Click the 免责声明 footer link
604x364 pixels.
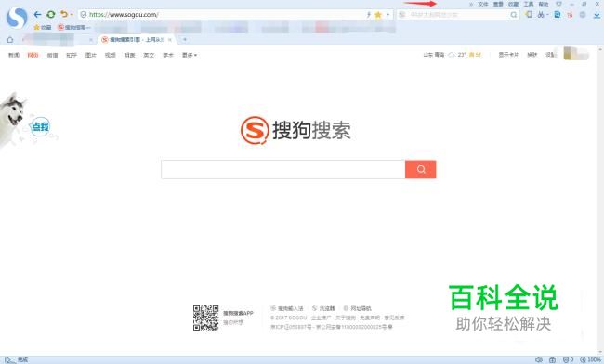(370, 318)
